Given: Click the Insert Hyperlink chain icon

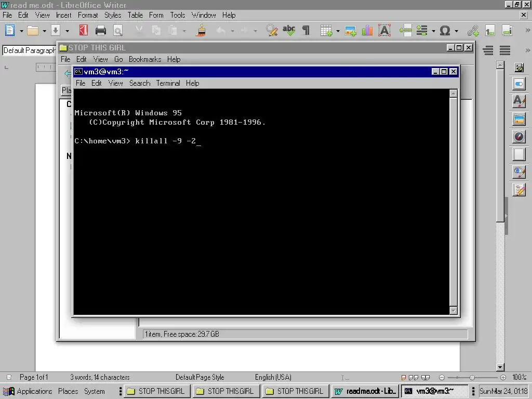Looking at the screenshot, I should [x=473, y=31].
